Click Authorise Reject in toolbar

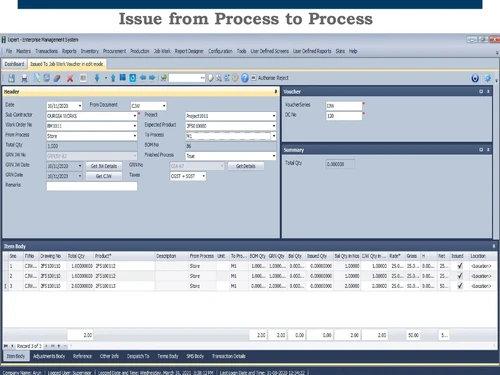point(273,78)
